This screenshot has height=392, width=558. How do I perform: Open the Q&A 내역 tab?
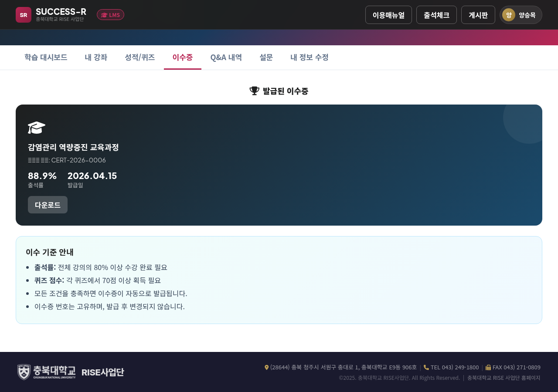(226, 57)
